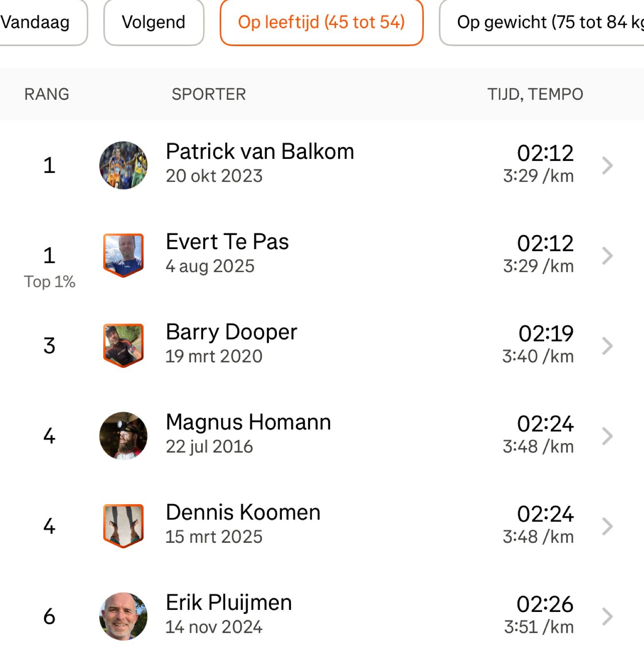Open Erik Pluijmen's profile picture

point(123,616)
